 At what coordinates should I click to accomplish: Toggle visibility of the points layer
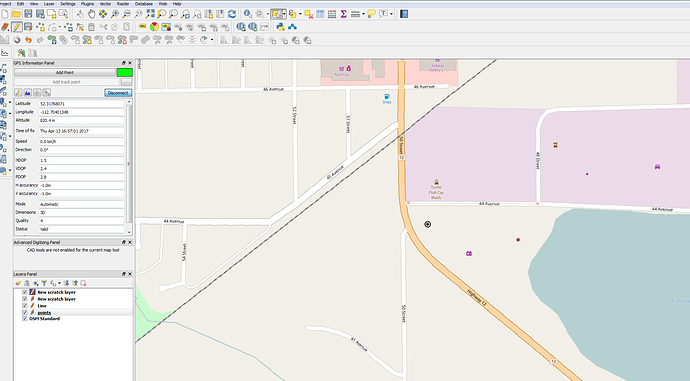25,312
